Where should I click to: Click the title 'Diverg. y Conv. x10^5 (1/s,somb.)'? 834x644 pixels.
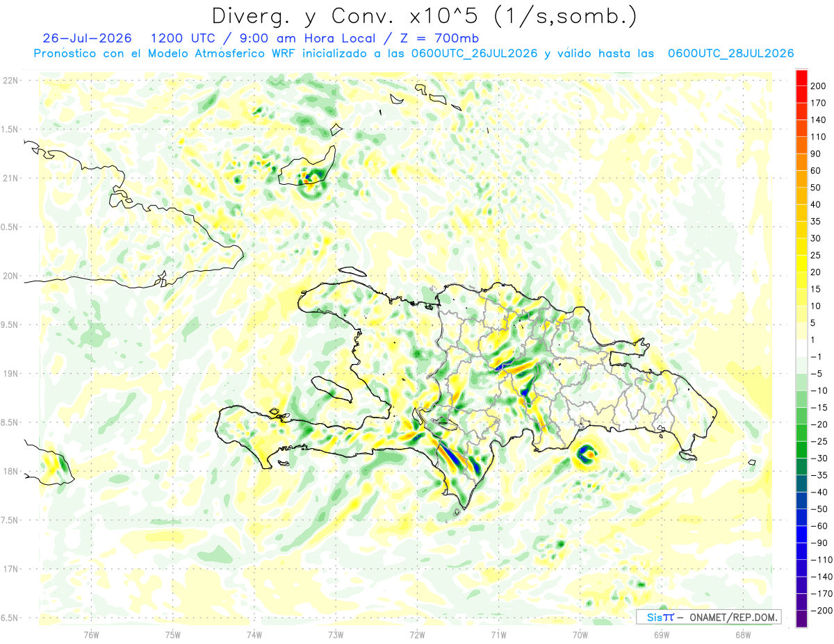coord(423,16)
